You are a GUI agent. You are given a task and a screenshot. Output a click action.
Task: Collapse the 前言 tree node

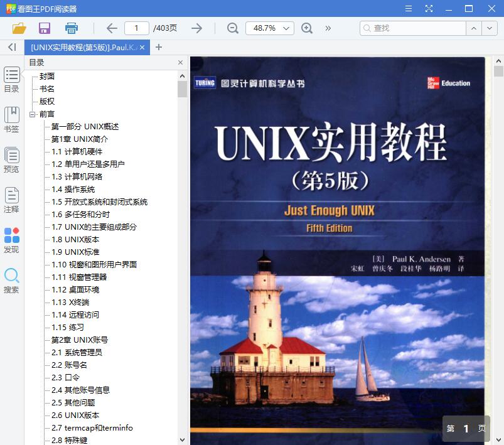tap(32, 114)
